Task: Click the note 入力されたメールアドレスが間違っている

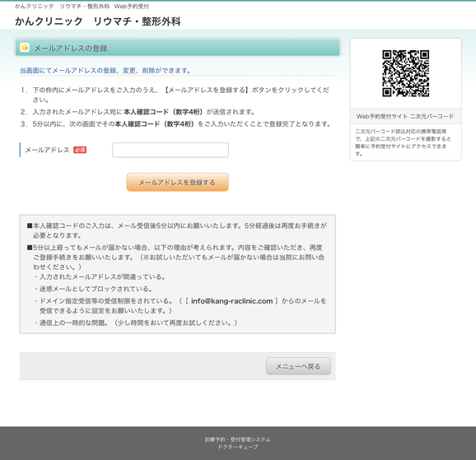Action: coord(100,276)
